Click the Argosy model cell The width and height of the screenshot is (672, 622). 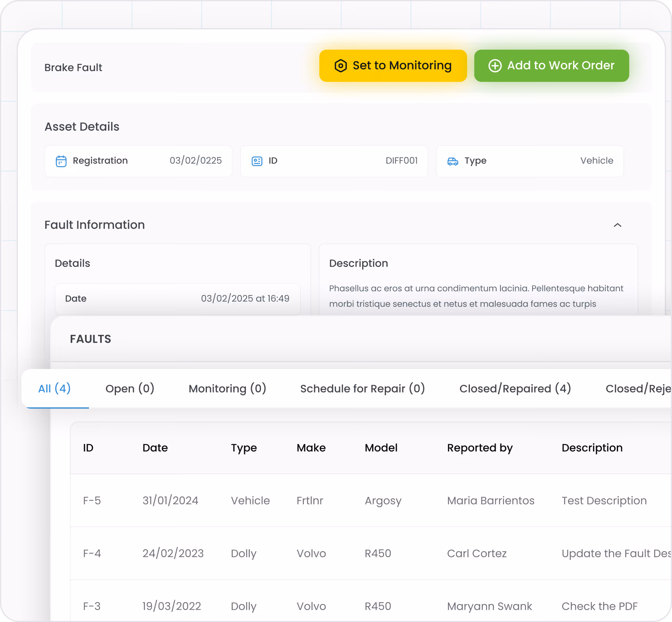[x=383, y=501]
